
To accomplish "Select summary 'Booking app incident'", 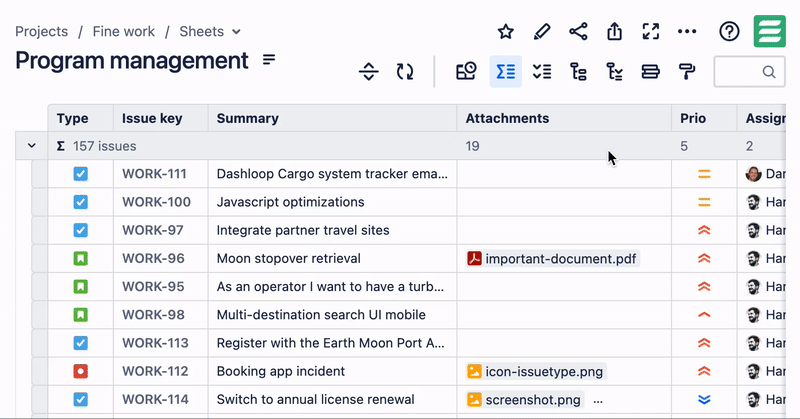I will click(x=281, y=371).
